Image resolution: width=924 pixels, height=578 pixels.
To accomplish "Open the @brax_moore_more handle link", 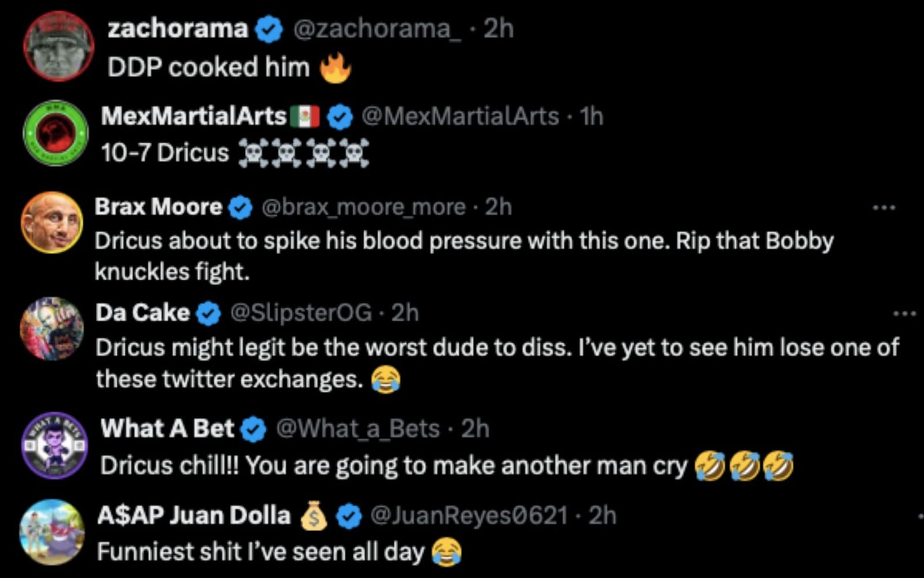I will point(364,207).
